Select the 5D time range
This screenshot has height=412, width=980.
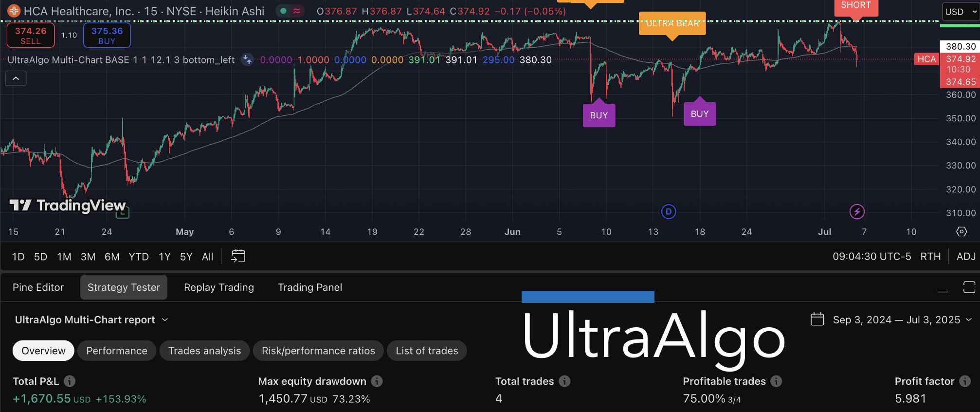coord(40,257)
